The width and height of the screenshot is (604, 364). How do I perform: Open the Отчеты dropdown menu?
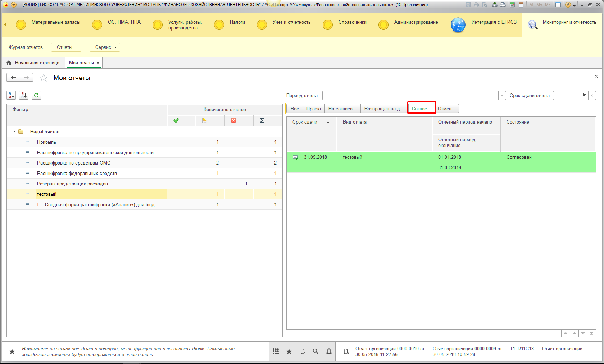tap(66, 47)
